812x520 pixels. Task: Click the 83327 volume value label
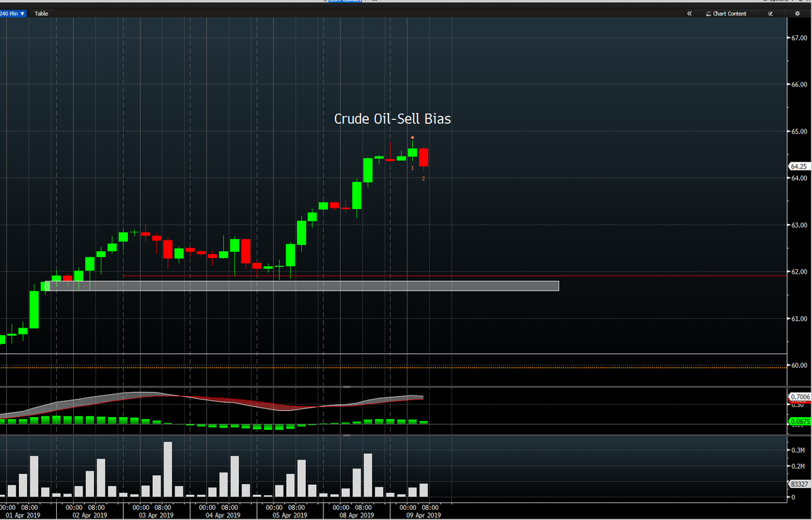point(798,484)
